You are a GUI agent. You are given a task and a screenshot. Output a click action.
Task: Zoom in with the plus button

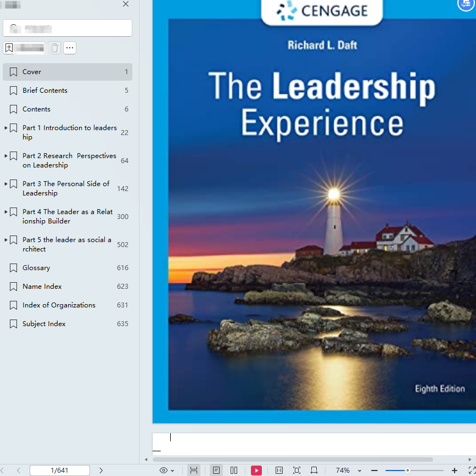tap(455, 471)
